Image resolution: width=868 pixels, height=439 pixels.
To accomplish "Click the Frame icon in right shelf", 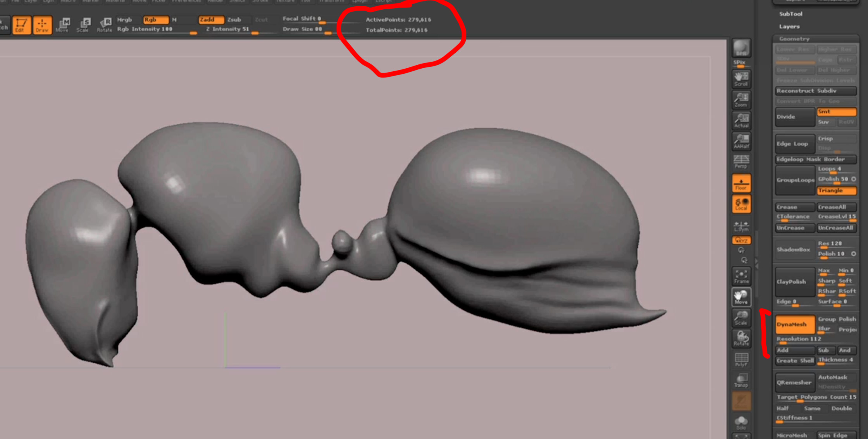I will (x=741, y=277).
